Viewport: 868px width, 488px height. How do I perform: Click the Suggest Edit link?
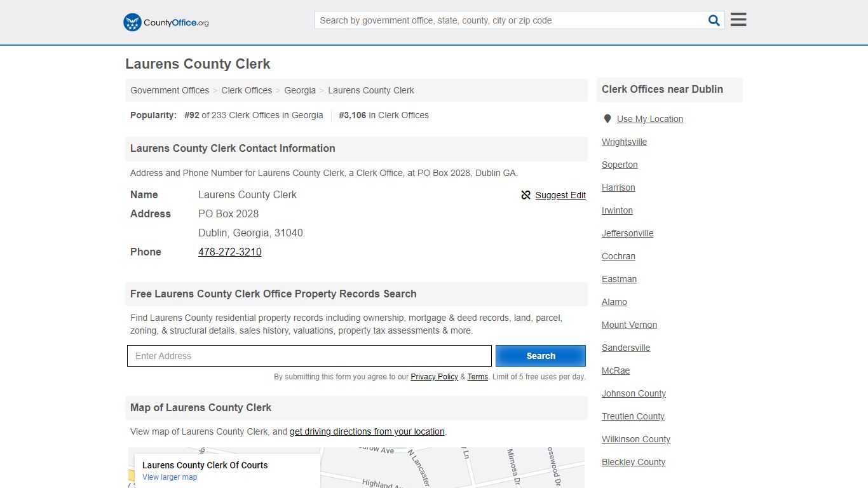click(560, 195)
